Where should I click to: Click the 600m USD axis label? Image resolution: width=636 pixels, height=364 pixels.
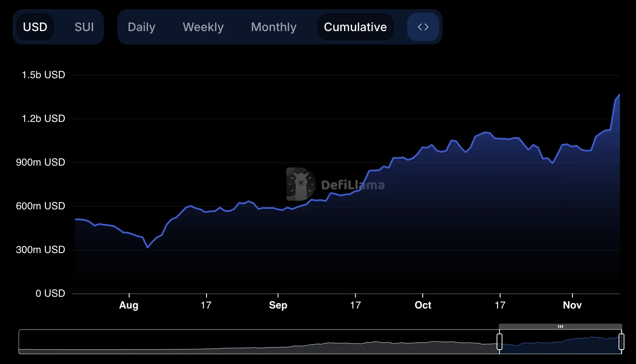[x=40, y=206]
